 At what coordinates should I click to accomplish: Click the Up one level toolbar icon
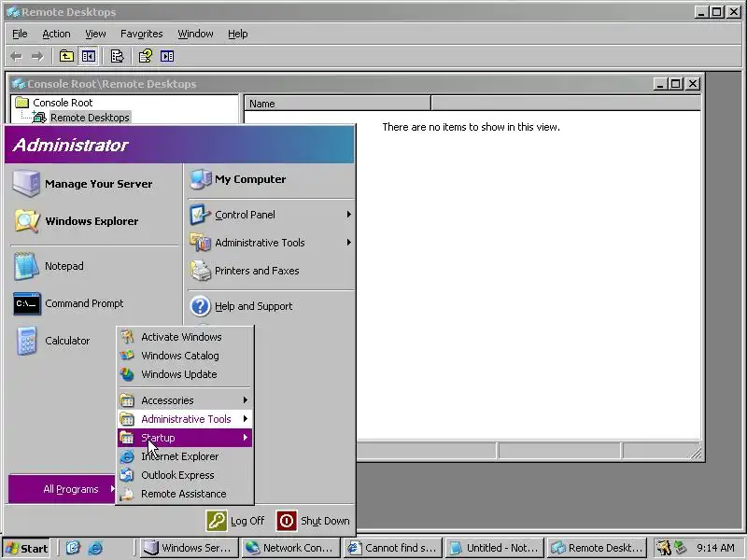(x=66, y=56)
